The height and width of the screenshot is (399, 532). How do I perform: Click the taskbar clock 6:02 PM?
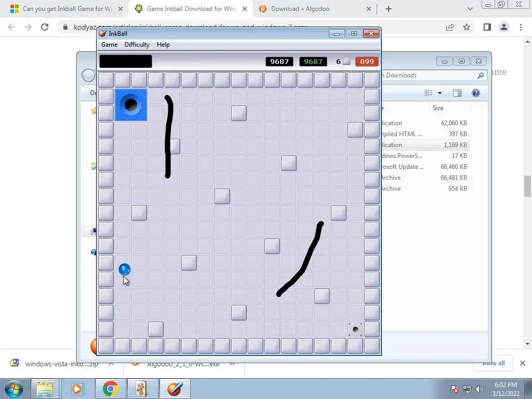[506, 389]
